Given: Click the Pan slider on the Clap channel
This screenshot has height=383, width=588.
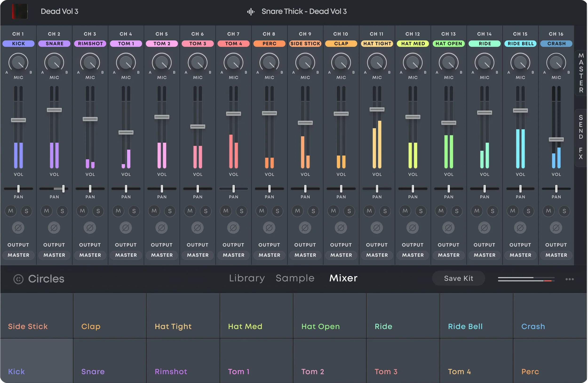Looking at the screenshot, I should point(341,189).
